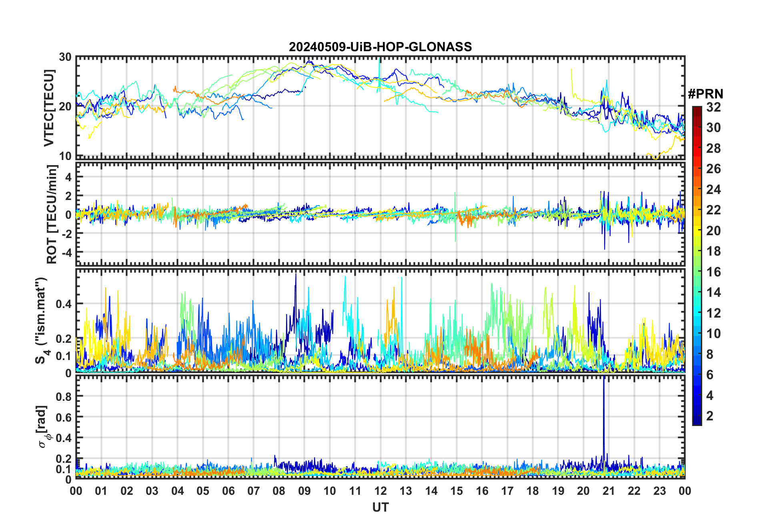
Task: Click the 0.8 tick on the sigma phi axis
Action: 64,396
